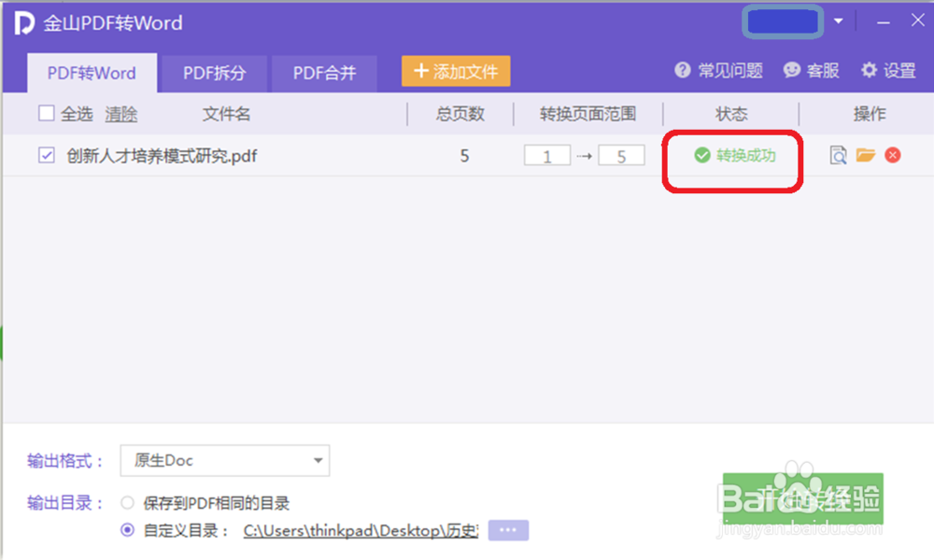Open account dropdown arrow in title bar
This screenshot has width=934, height=560.
pyautogui.click(x=838, y=21)
